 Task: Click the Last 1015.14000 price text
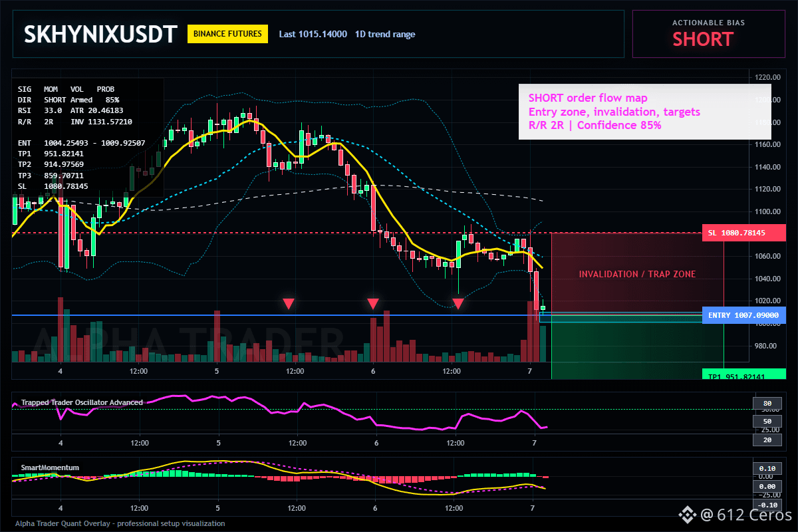(x=313, y=34)
